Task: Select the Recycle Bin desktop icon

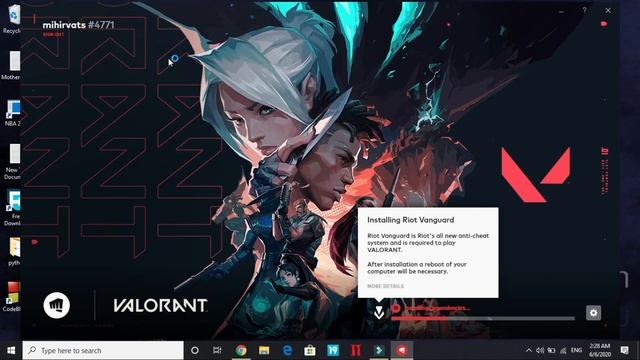Action: pyautogui.click(x=12, y=19)
